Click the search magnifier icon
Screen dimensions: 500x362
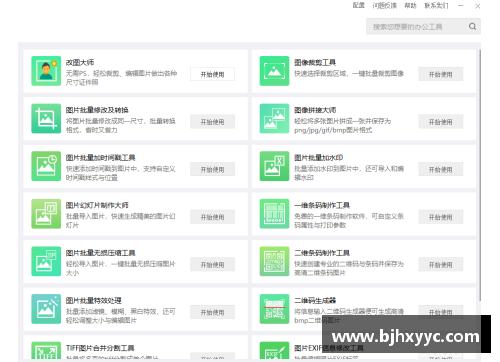tap(472, 26)
